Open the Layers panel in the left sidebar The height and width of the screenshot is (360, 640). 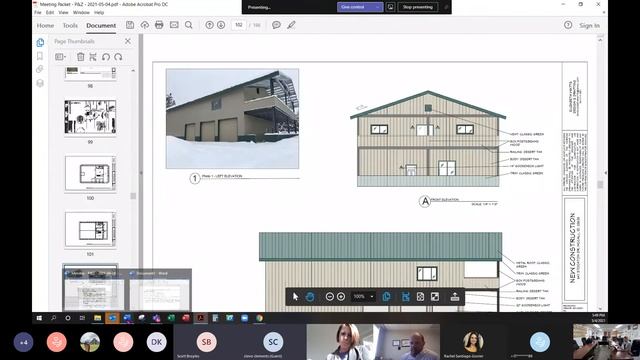(x=40, y=83)
